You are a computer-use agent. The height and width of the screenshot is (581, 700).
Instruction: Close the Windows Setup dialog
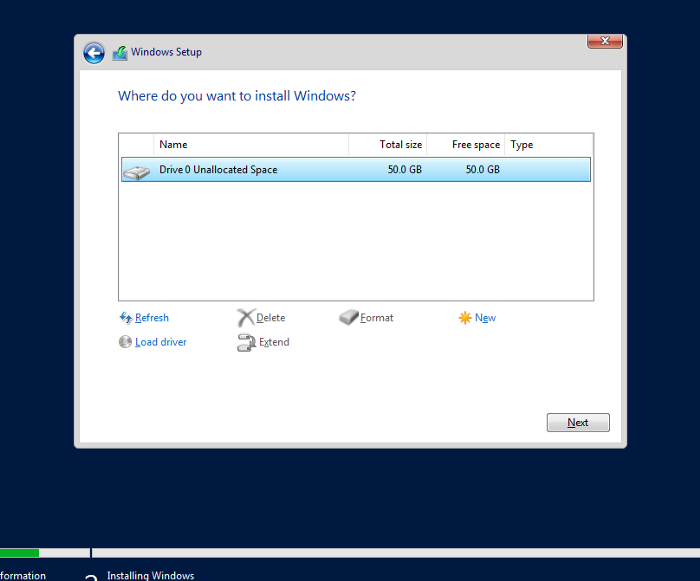click(605, 41)
